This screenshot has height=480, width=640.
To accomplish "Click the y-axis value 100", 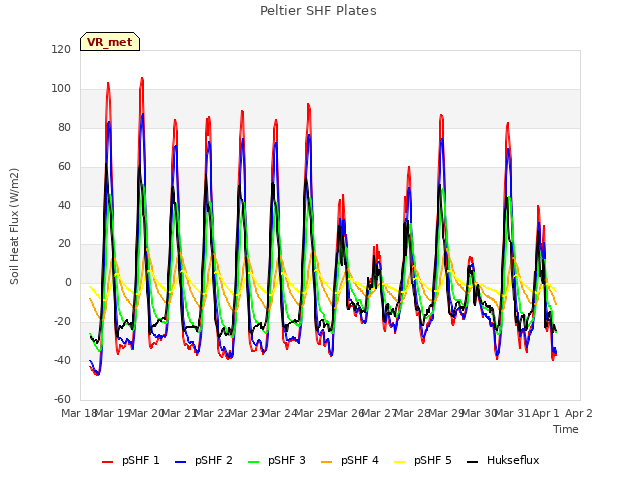I will [x=61, y=88].
